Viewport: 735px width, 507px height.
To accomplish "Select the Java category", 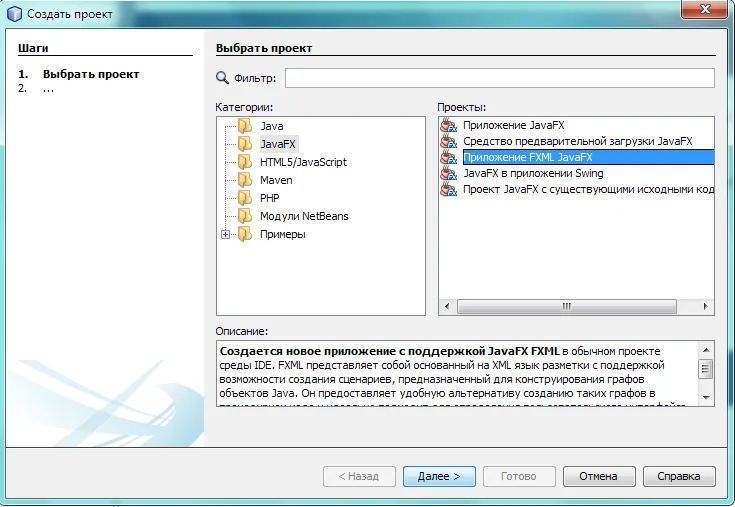I will click(x=272, y=126).
